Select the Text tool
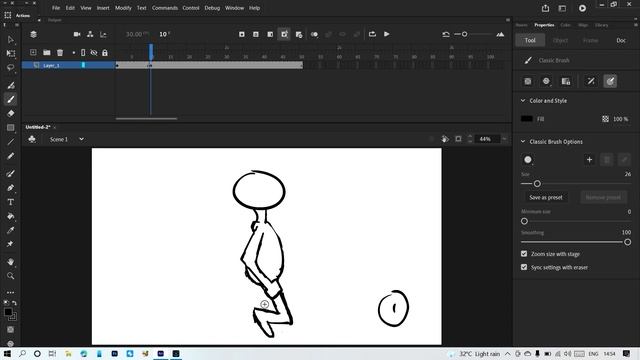The width and height of the screenshot is (640, 360). point(11,202)
